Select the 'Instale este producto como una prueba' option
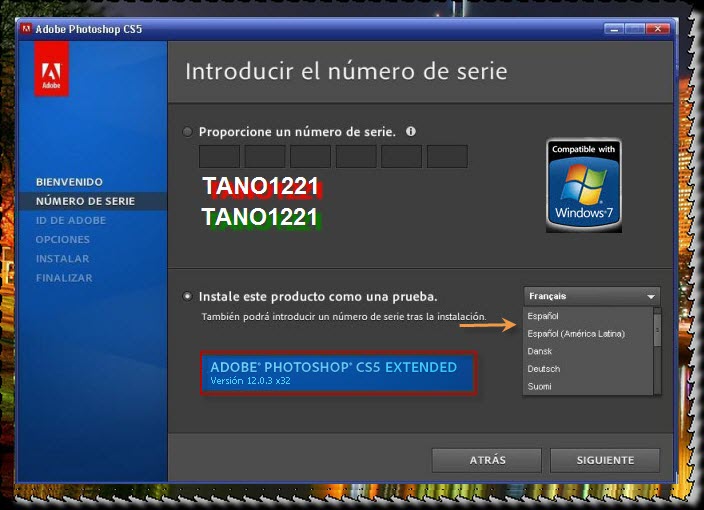The image size is (704, 510). (x=188, y=296)
